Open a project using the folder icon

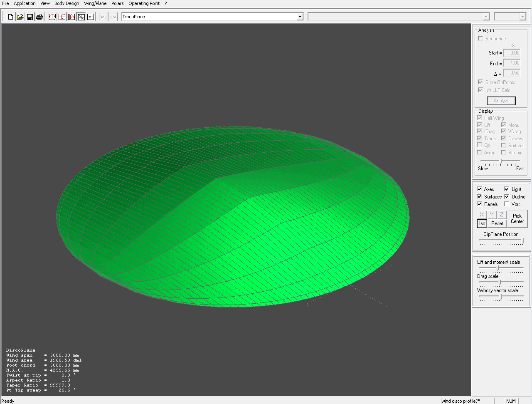pyautogui.click(x=20, y=17)
